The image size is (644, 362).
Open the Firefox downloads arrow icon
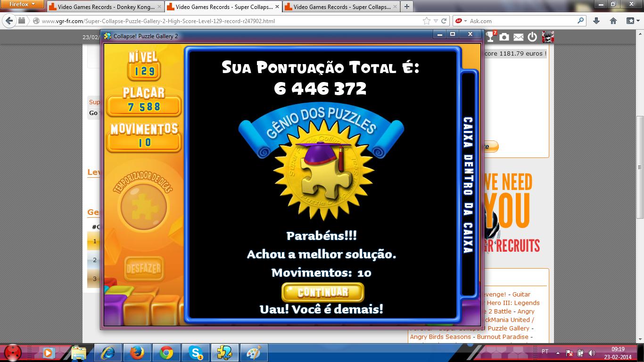point(596,21)
